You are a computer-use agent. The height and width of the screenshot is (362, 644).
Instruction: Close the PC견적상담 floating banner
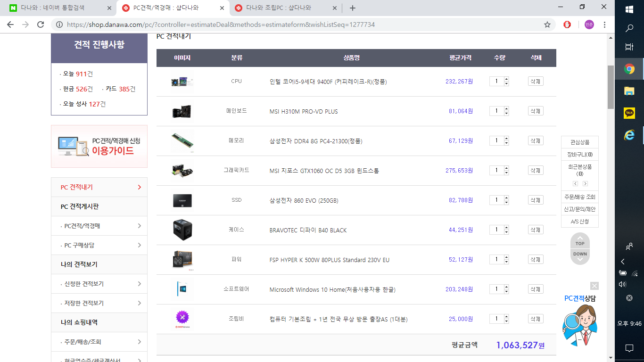click(594, 286)
